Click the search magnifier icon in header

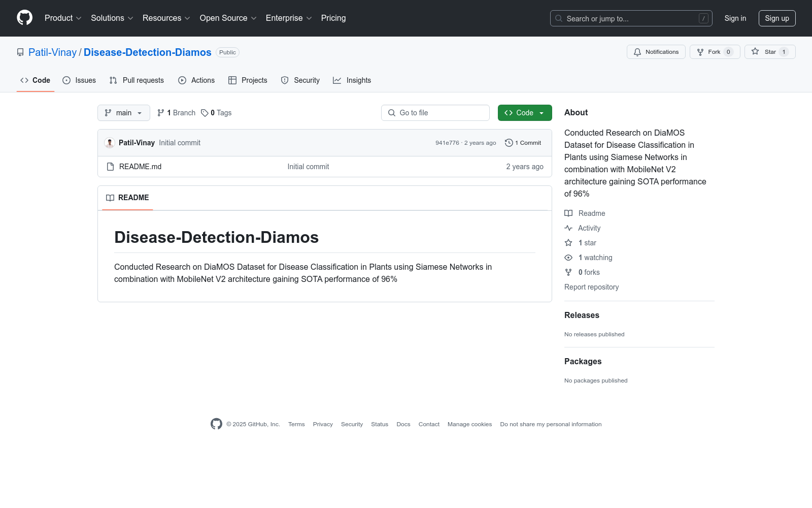(x=559, y=18)
